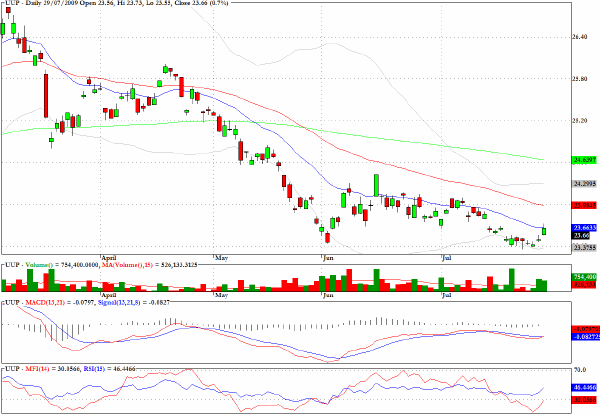The height and width of the screenshot is (416, 600).
Task: Click the red 526,133 volume average label
Action: 584,284
